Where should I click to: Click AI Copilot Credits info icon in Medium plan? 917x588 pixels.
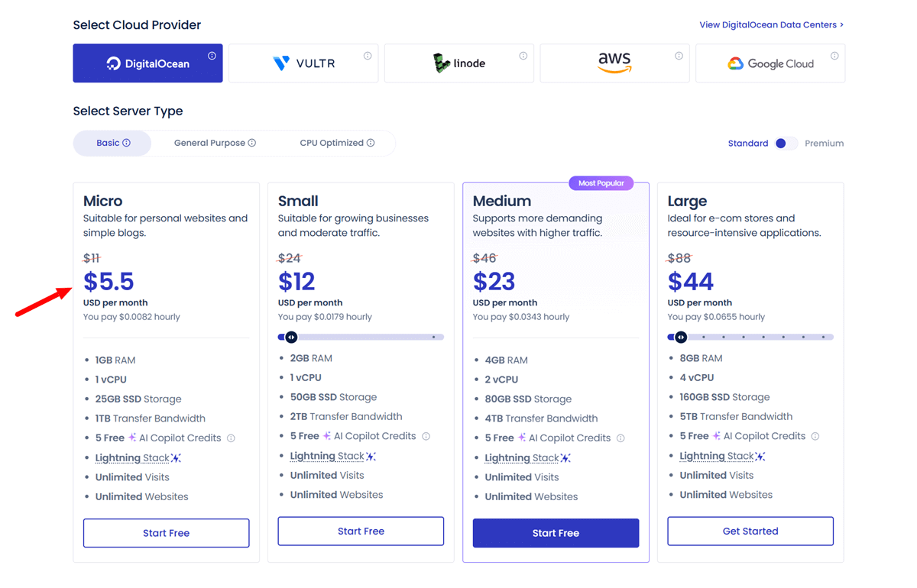(x=620, y=438)
